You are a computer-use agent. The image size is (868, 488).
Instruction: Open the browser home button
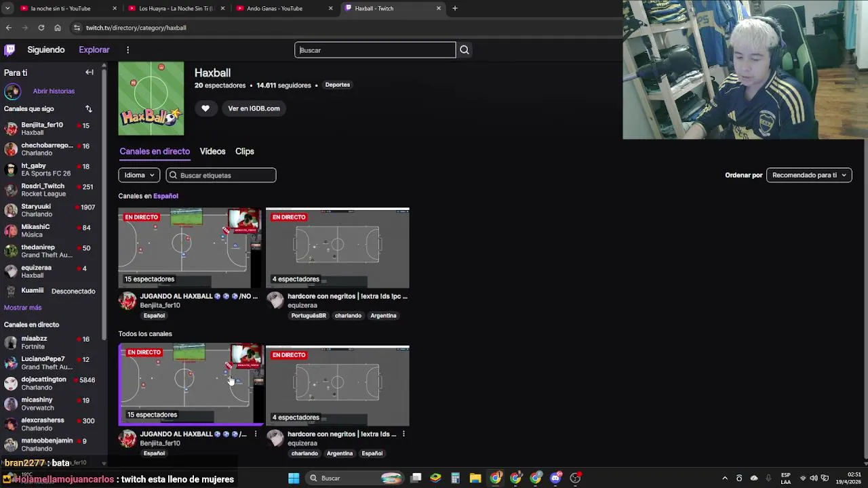[x=58, y=28]
